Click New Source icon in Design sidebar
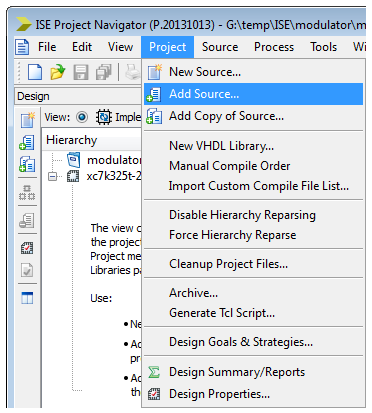 click(x=27, y=120)
